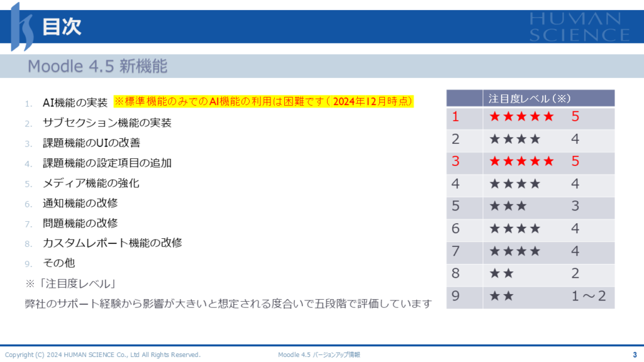Click list item "その他"

pos(59,263)
